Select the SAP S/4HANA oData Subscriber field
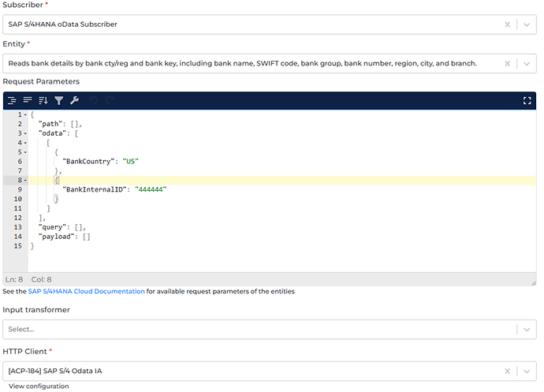Screen dimensions: 544x392 pos(269,24)
